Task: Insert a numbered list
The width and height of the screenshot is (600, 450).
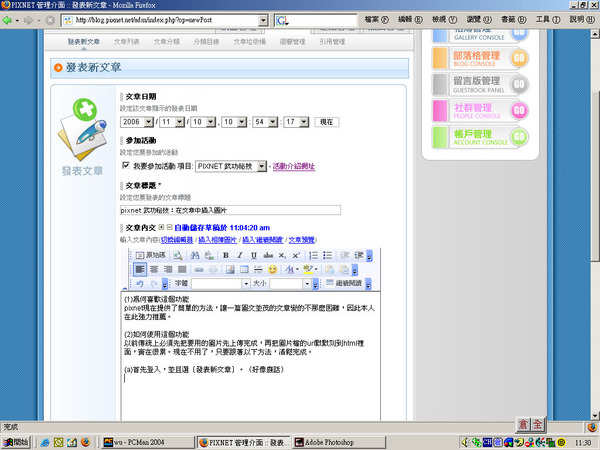Action: point(313,255)
